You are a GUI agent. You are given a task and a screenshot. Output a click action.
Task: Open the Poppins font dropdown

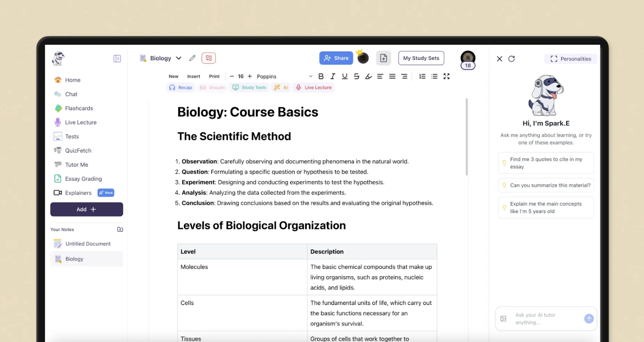click(285, 76)
